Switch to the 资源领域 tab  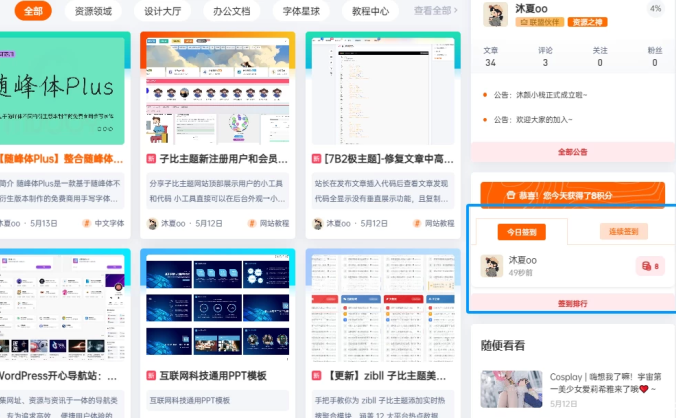(x=93, y=11)
